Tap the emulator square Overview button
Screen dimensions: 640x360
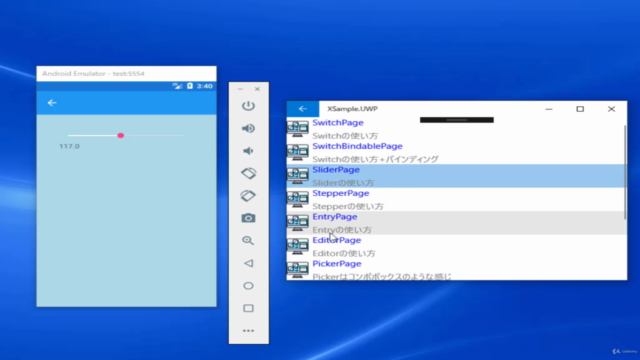248,308
